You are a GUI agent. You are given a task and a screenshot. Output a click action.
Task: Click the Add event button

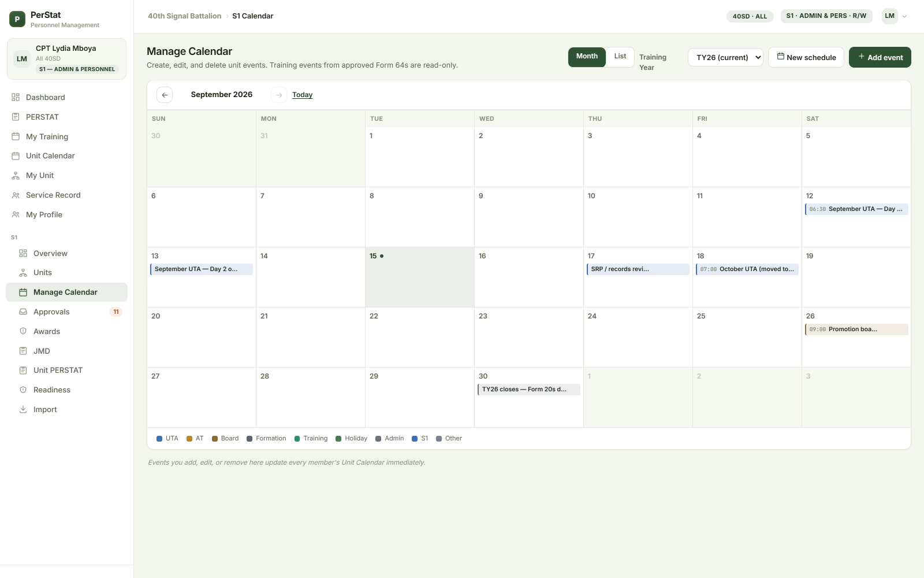pyautogui.click(x=880, y=57)
